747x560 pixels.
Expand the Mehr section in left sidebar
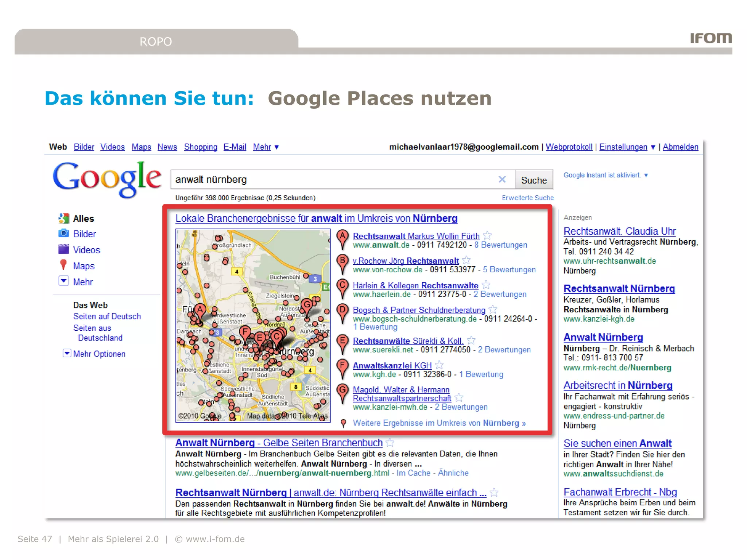pyautogui.click(x=63, y=281)
